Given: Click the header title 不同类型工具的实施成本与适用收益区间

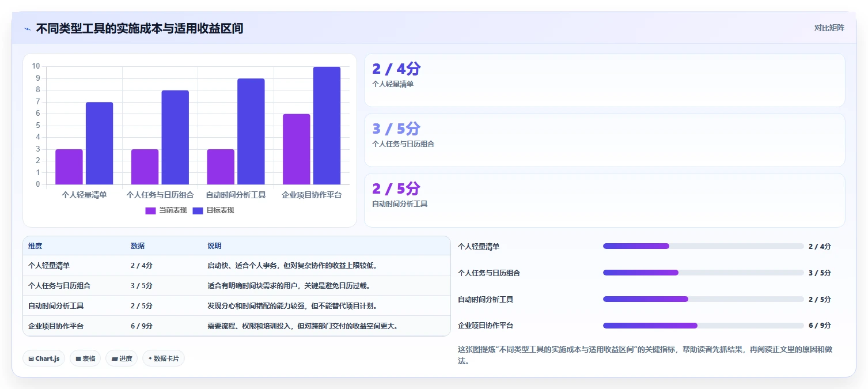Looking at the screenshot, I should pos(139,28).
